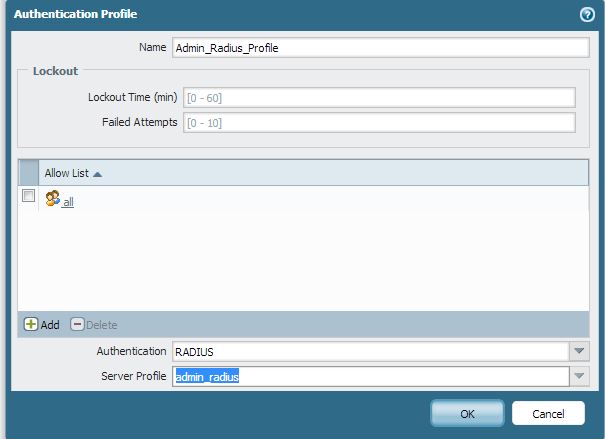Click the OK button
605x439 pixels.
tap(467, 414)
